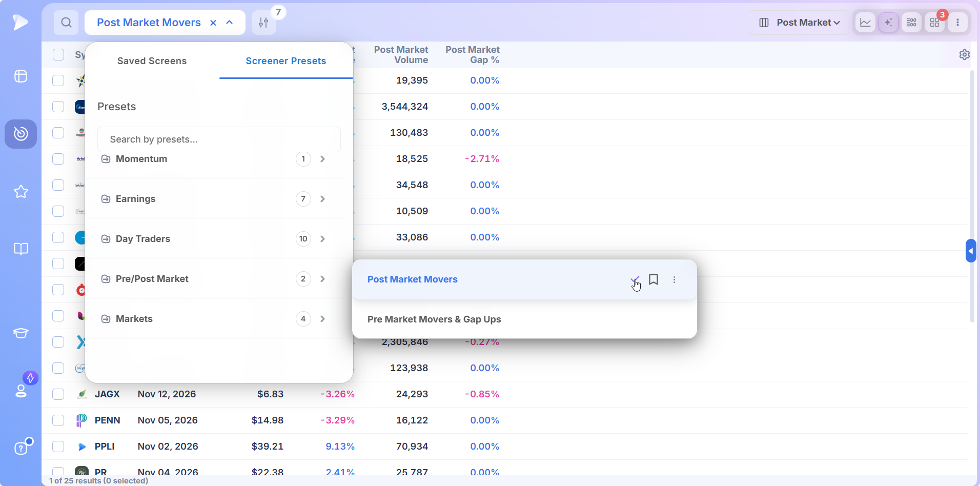Select the PENN row checkbox
980x486 pixels.
(x=58, y=420)
